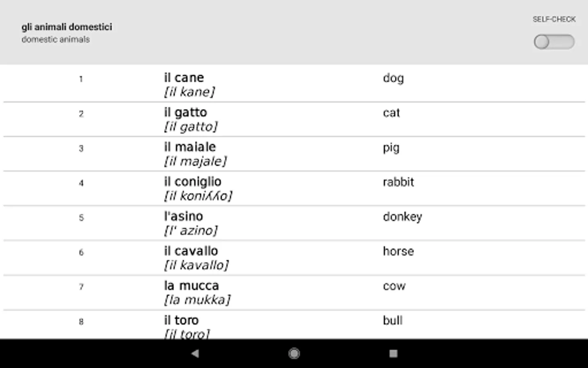Select the 'donkey' translation
Image resolution: width=588 pixels, height=368 pixels.
point(402,217)
